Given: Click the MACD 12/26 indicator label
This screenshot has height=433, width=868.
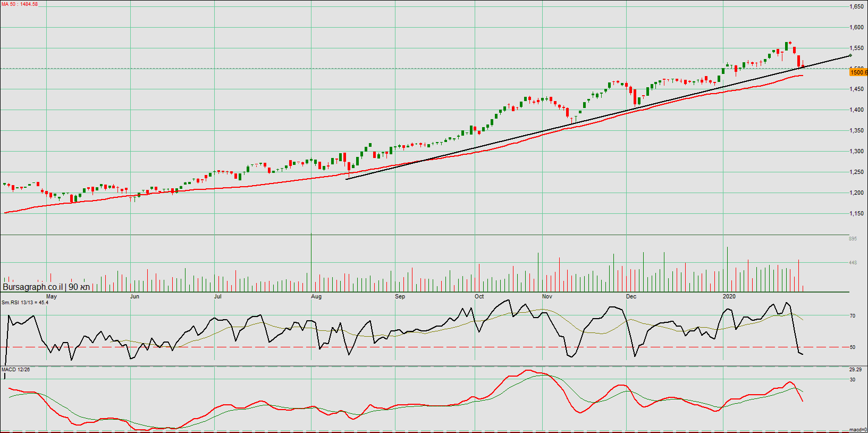Looking at the screenshot, I should click(x=16, y=370).
